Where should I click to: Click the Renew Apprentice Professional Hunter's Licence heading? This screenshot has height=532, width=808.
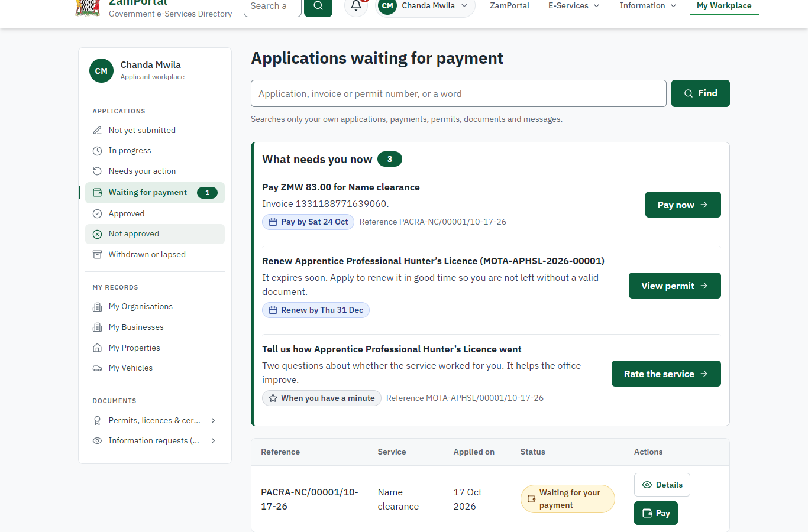pyautogui.click(x=433, y=261)
